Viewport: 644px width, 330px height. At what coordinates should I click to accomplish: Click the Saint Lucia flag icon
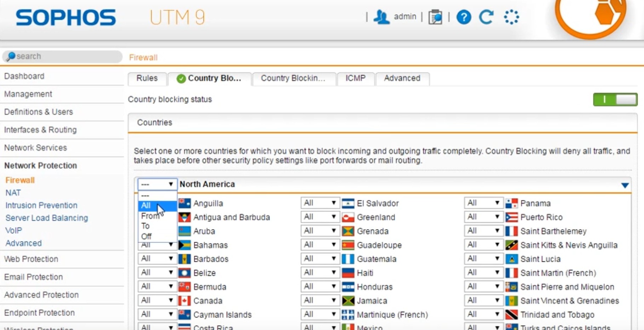(x=511, y=259)
